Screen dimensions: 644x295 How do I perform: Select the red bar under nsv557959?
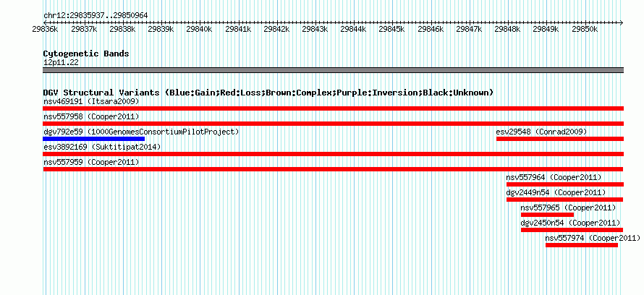coord(333,169)
